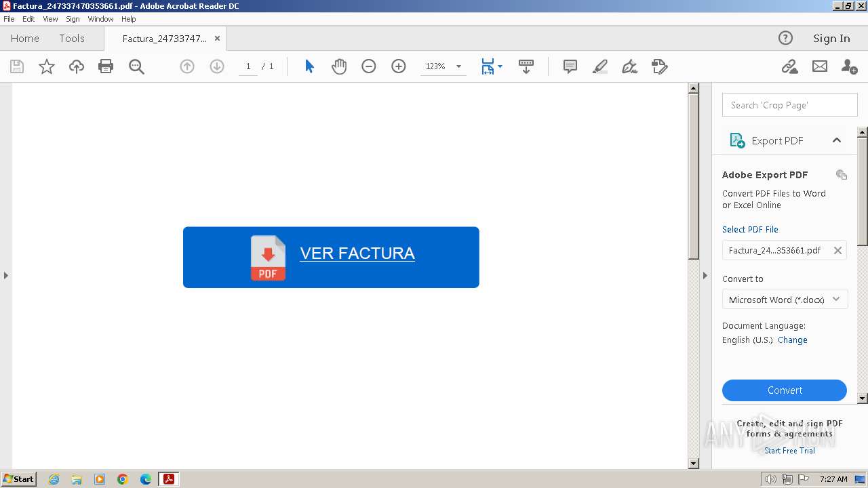Click tools pane scrollbar down arrow
This screenshot has height=488, width=868.
click(x=863, y=399)
